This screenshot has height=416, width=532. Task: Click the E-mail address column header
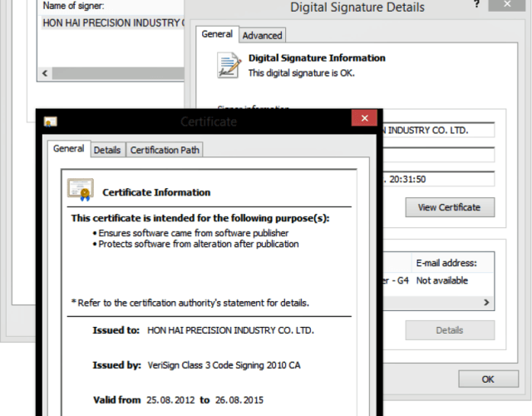click(x=453, y=263)
